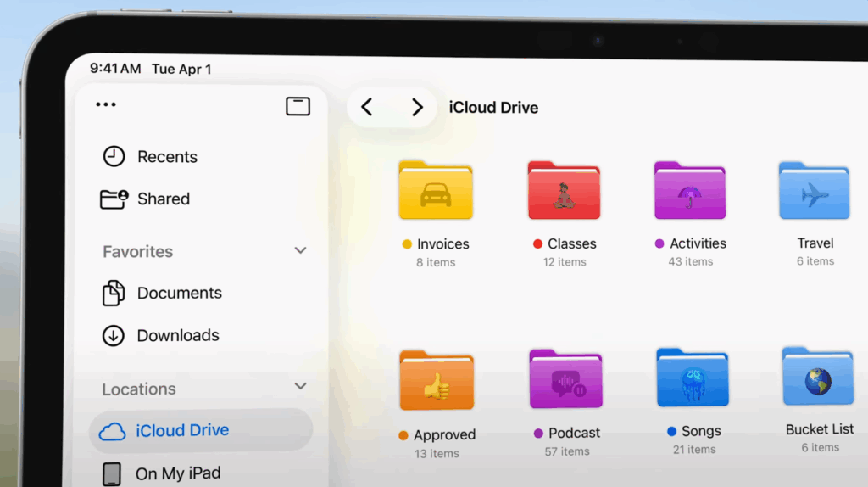This screenshot has width=868, height=487.
Task: Click the 9:41 AM status bar time
Action: click(x=115, y=68)
